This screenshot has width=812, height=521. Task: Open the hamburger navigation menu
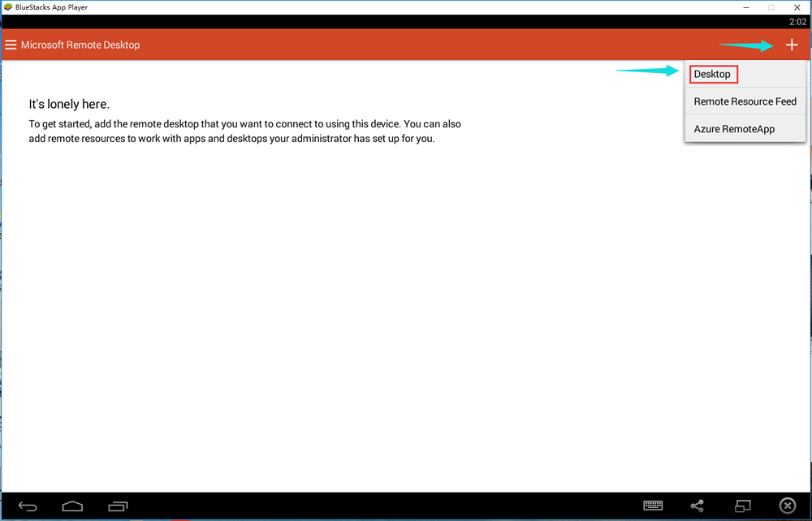point(11,45)
